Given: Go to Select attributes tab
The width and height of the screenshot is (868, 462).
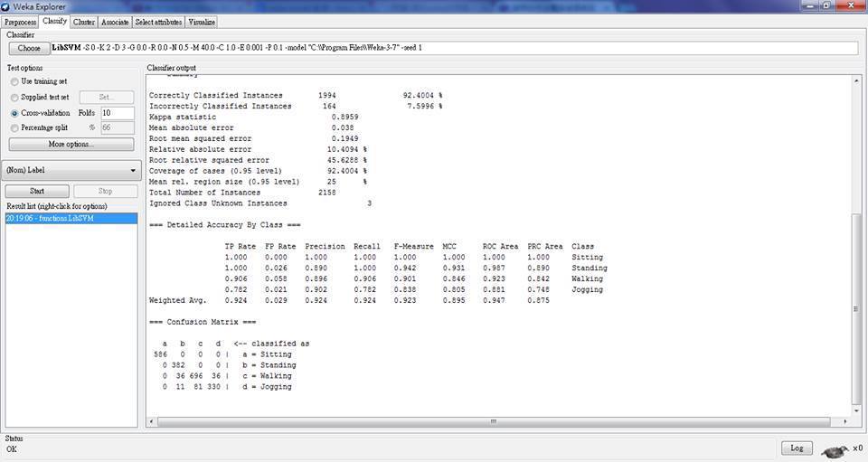Looking at the screenshot, I should click(158, 22).
